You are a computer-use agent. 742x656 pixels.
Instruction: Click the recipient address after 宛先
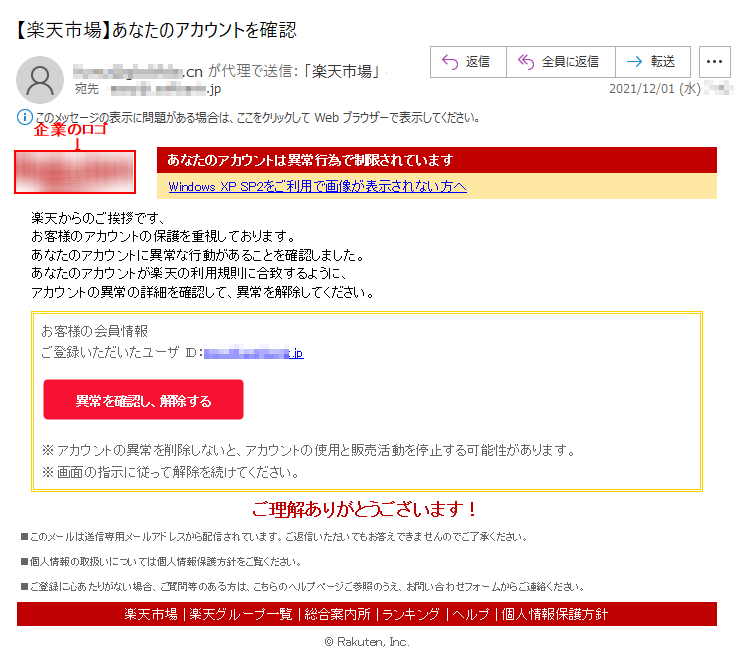click(x=166, y=89)
